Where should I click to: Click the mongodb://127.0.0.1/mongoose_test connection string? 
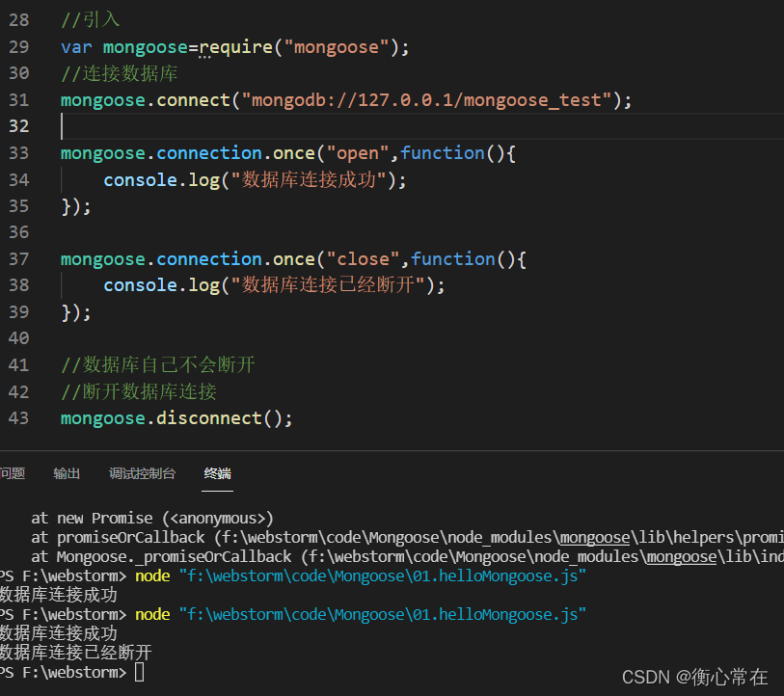[x=426, y=100]
